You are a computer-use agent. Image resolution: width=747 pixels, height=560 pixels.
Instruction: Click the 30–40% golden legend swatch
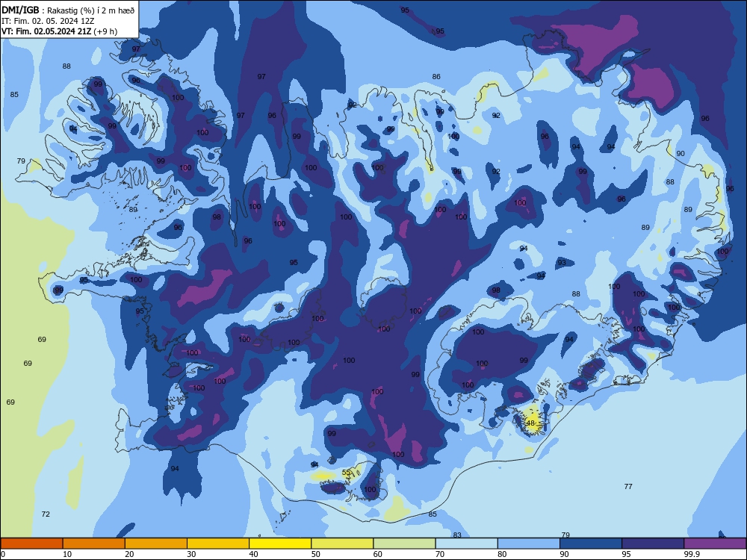pos(218,544)
